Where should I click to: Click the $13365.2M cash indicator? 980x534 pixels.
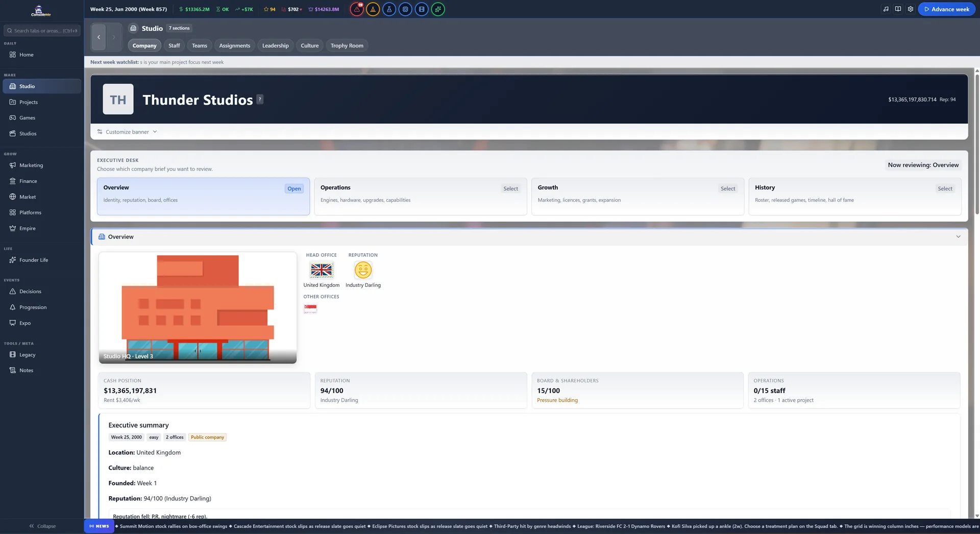point(194,9)
